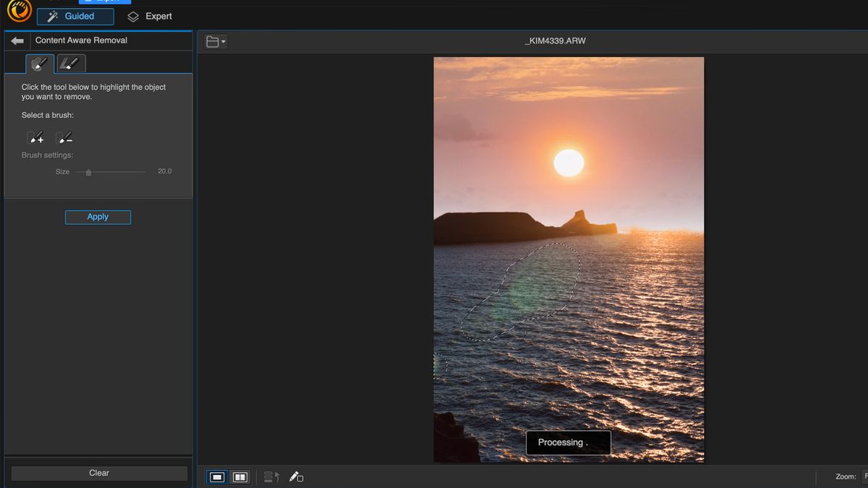
Task: Select the subtract-from-selection brush
Action: point(65,137)
